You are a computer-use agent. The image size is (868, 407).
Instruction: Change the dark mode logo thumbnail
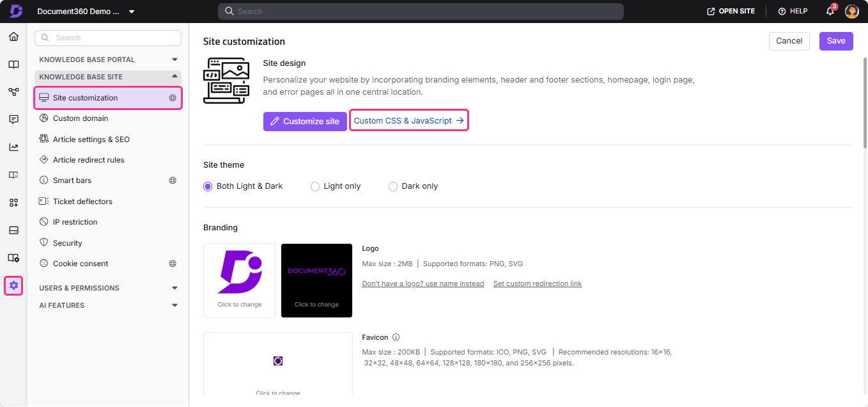click(316, 280)
